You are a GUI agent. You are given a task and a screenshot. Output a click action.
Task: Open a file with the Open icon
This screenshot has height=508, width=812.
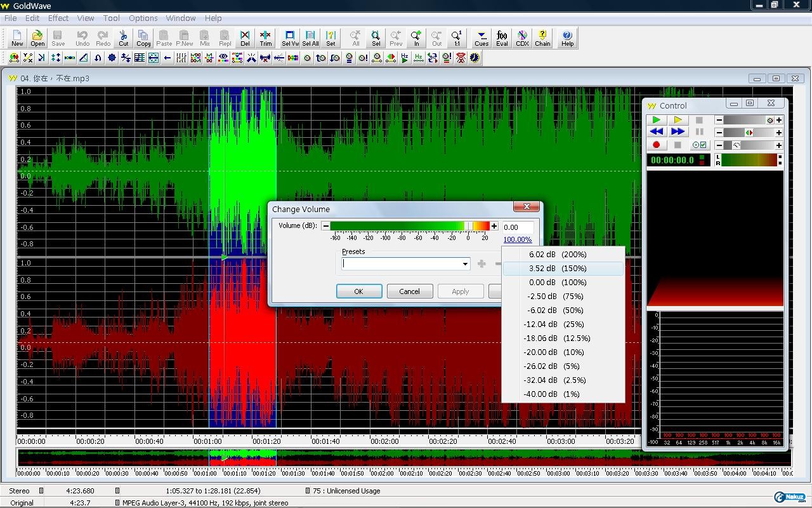click(x=37, y=38)
